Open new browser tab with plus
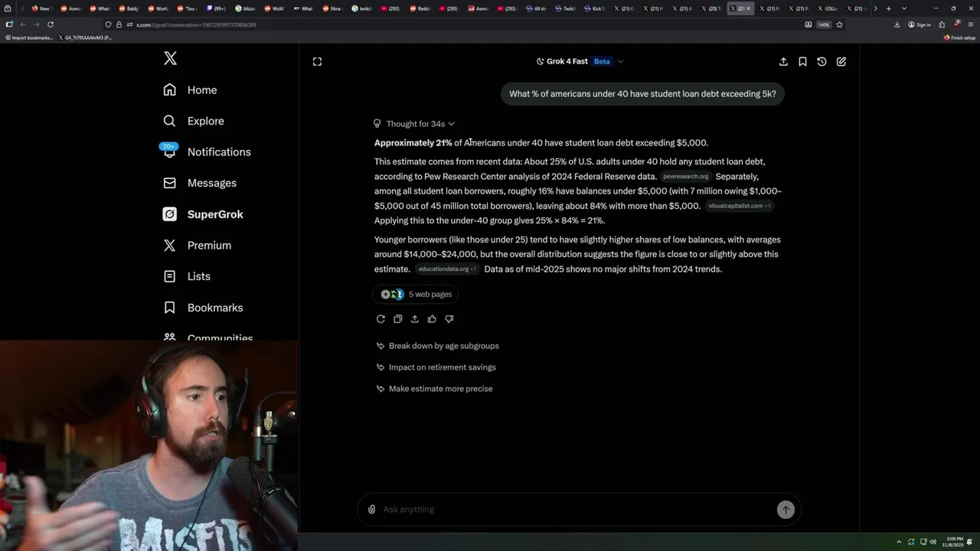 (x=888, y=8)
